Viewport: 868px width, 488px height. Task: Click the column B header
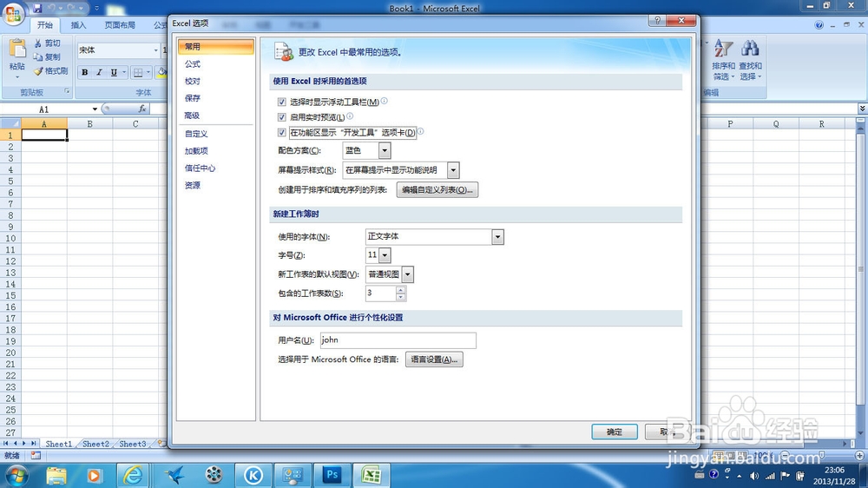pyautogui.click(x=89, y=124)
